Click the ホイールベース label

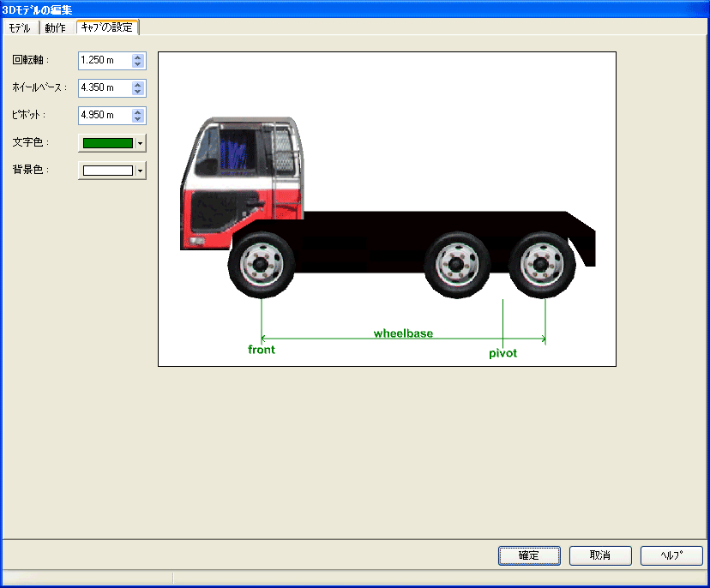(39, 87)
